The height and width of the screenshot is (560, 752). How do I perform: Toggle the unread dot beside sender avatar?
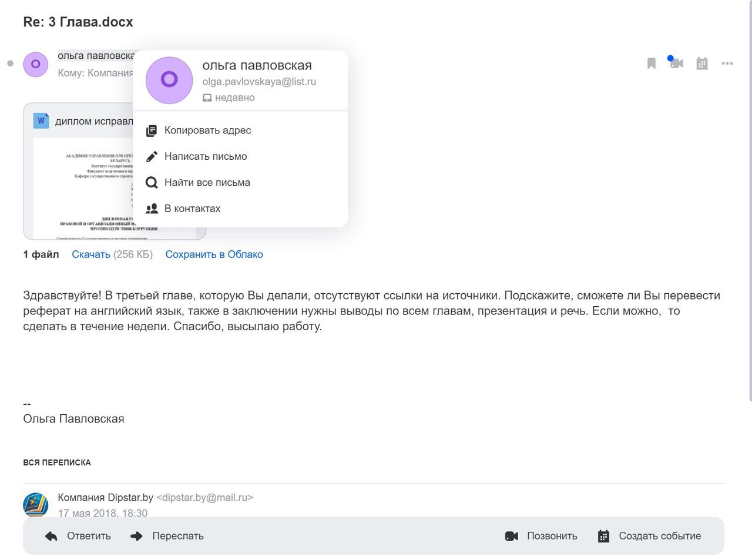pyautogui.click(x=10, y=63)
